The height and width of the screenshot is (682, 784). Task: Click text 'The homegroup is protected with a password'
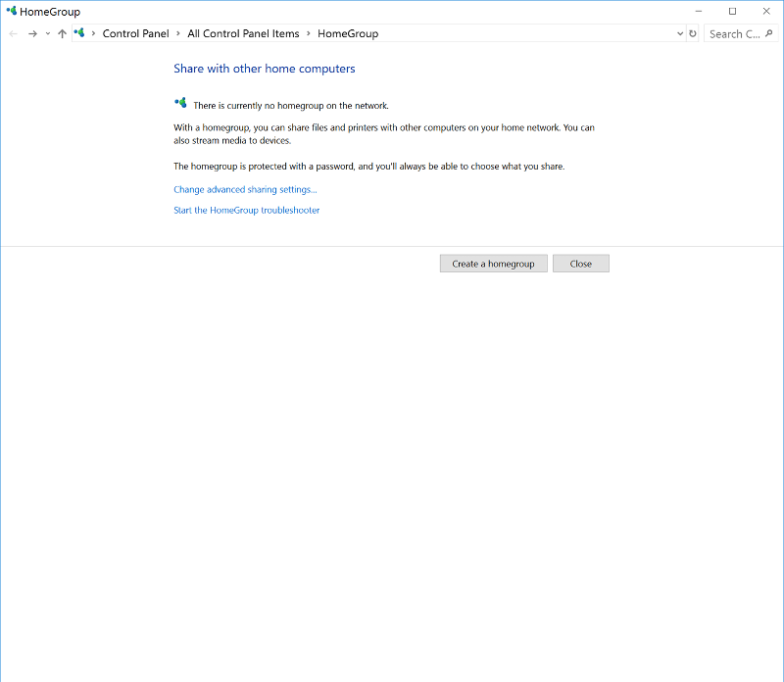pos(264,166)
